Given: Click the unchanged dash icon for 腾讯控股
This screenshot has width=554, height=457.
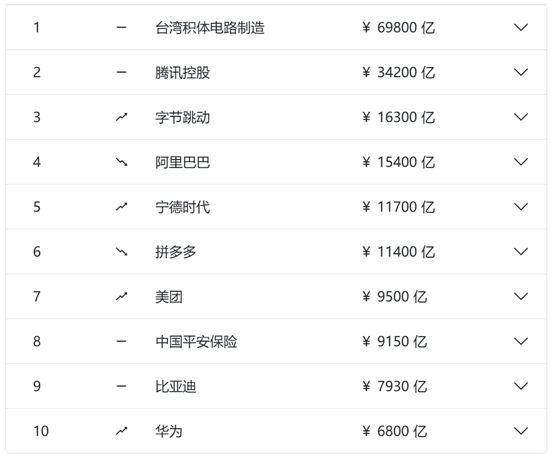Looking at the screenshot, I should click(122, 72).
